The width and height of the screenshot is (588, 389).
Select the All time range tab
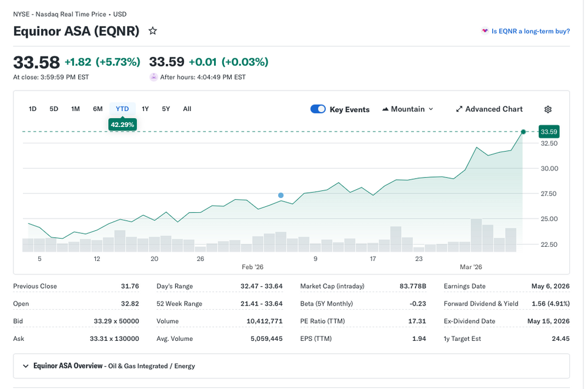[187, 109]
